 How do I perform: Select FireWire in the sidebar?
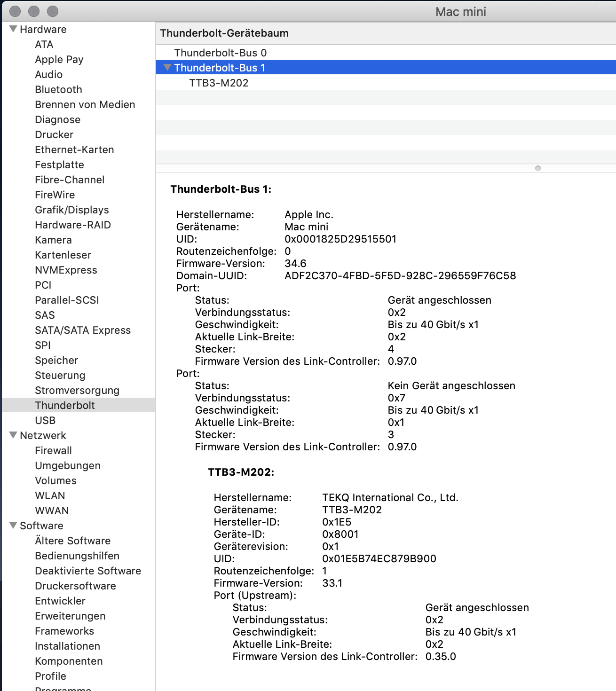click(55, 195)
